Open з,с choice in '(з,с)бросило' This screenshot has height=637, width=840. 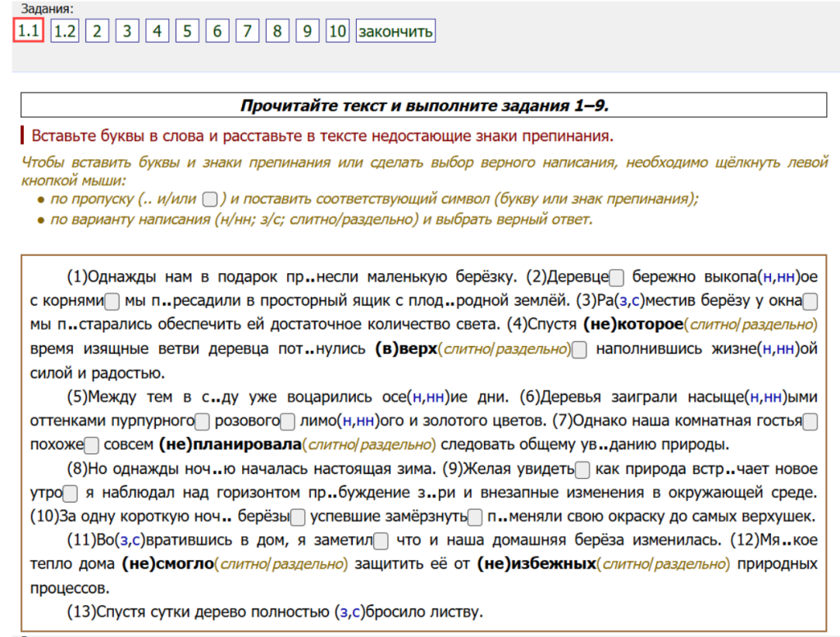pyautogui.click(x=349, y=612)
